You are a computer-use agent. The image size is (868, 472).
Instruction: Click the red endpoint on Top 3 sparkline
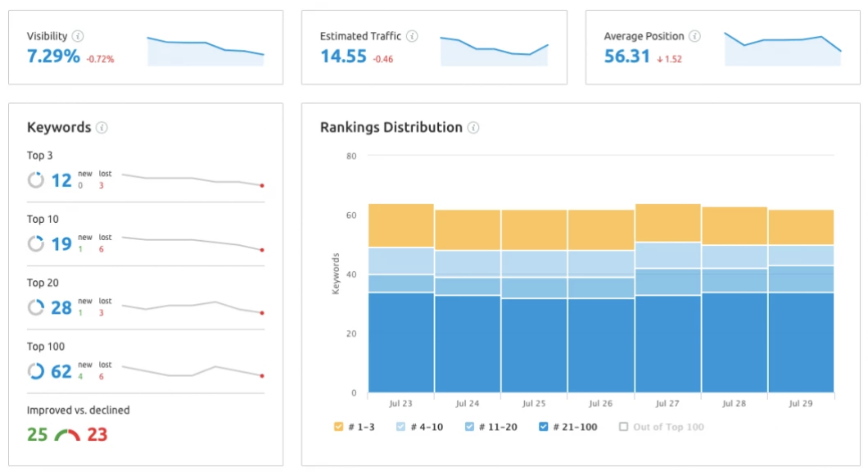click(x=261, y=186)
